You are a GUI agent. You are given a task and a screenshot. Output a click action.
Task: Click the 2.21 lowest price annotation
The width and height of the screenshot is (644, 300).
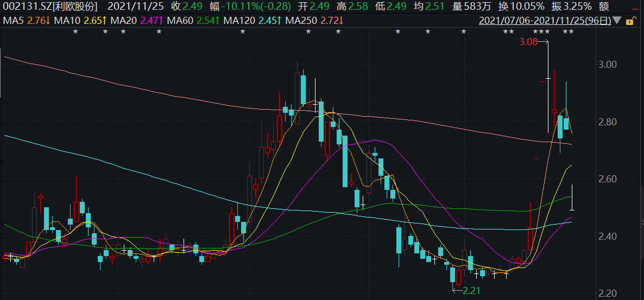point(471,291)
